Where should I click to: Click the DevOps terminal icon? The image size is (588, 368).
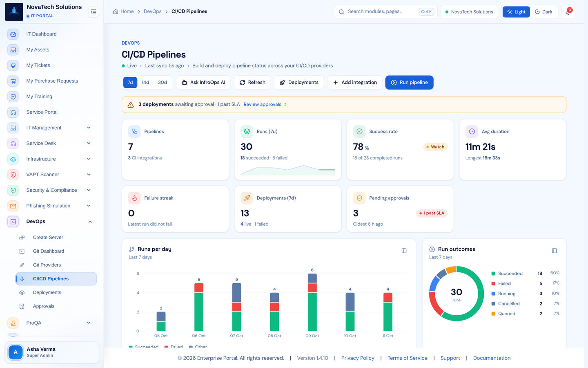tap(13, 222)
